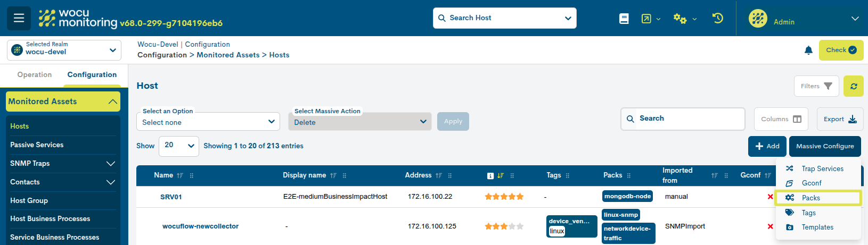868x245 pixels.
Task: Sort by the Name column icon
Action: [180, 175]
